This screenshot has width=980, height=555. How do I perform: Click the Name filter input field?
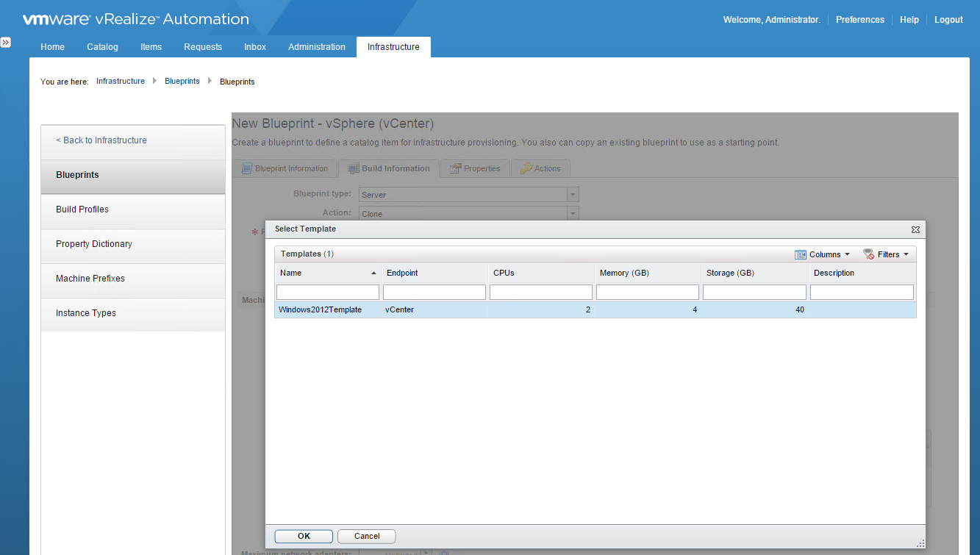tap(328, 293)
